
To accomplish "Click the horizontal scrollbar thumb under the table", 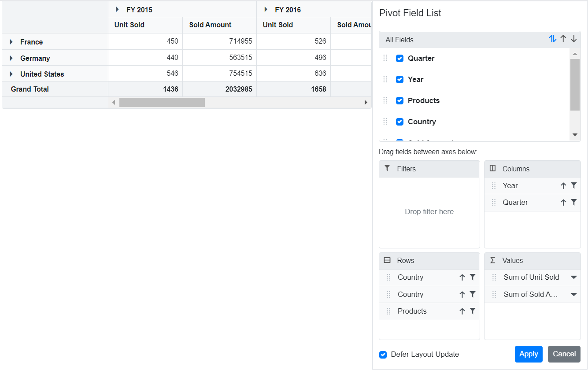I will pyautogui.click(x=161, y=102).
